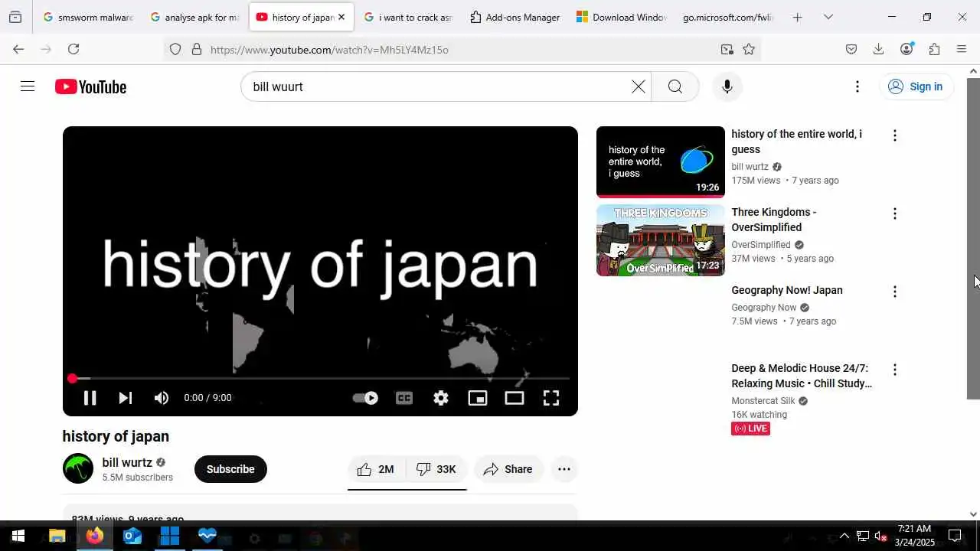Switch to Add-ons Manager tab
980x551 pixels.
coord(514,17)
